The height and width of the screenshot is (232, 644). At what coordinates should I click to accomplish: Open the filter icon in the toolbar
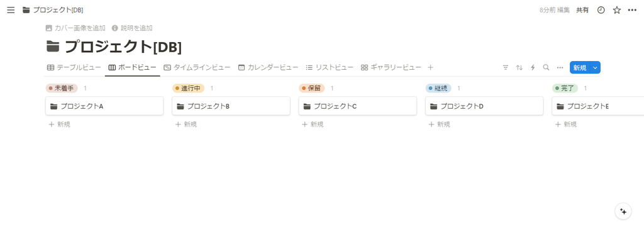(506, 67)
